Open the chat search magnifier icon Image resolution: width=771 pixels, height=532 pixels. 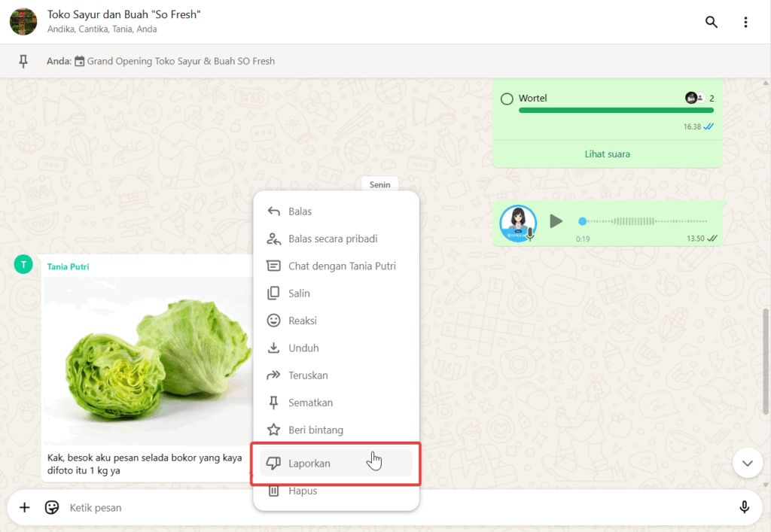tap(711, 22)
